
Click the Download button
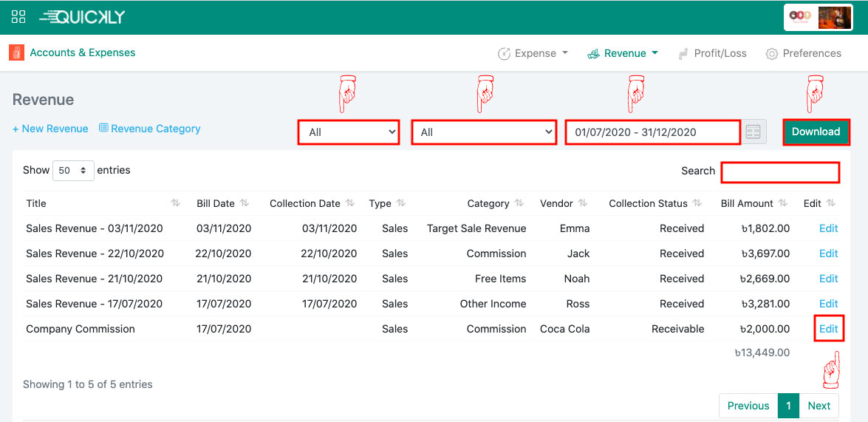pos(816,132)
